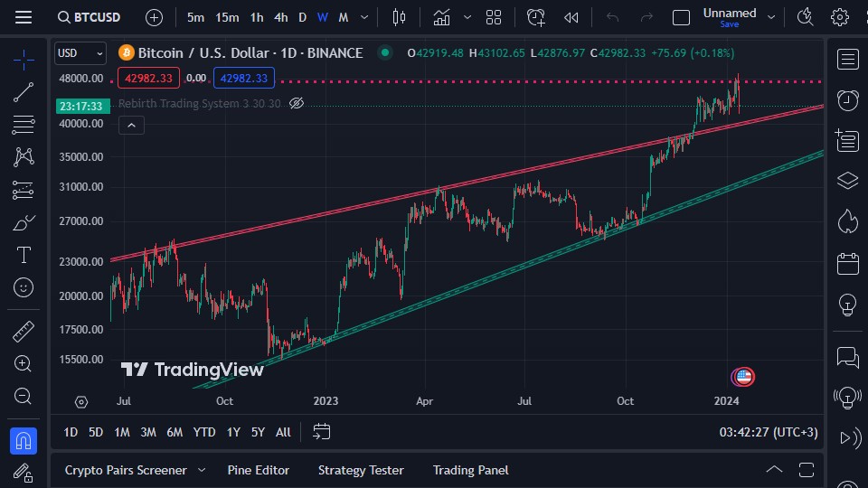Open the candlestick chart type selector
868x488 pixels.
(399, 18)
